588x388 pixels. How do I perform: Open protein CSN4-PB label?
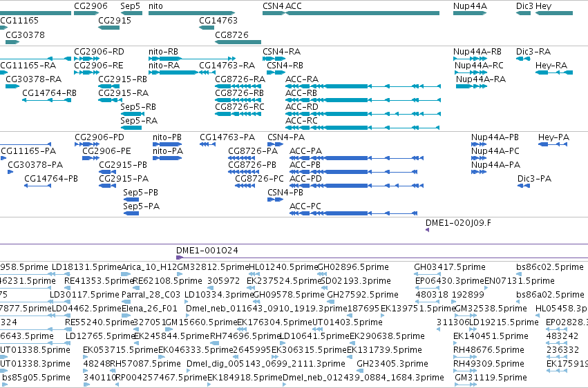point(285,192)
